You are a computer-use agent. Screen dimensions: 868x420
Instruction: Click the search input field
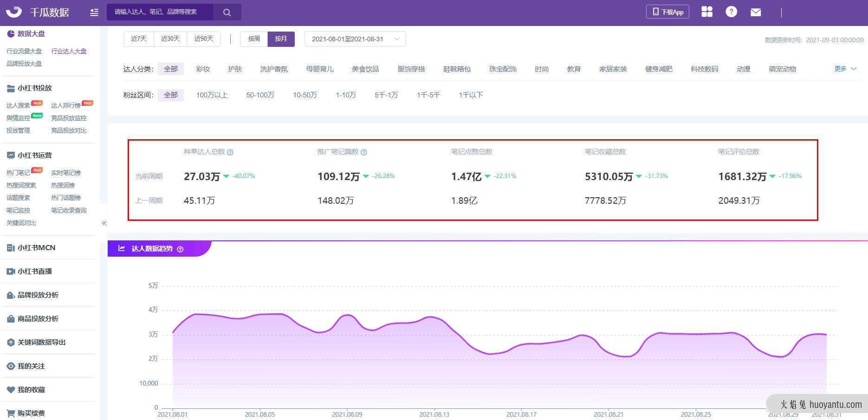point(160,12)
